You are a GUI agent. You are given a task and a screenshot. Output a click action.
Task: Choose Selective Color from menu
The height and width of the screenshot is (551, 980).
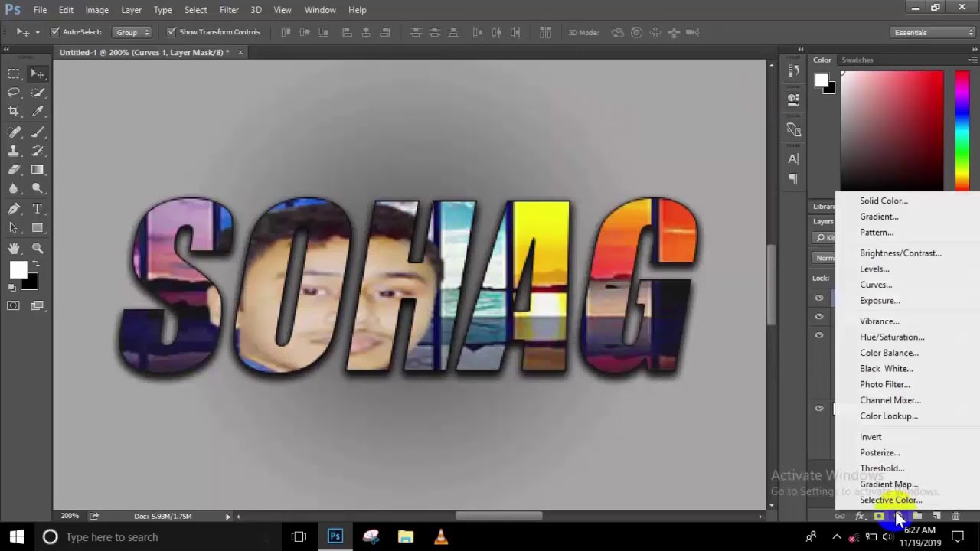tap(890, 500)
